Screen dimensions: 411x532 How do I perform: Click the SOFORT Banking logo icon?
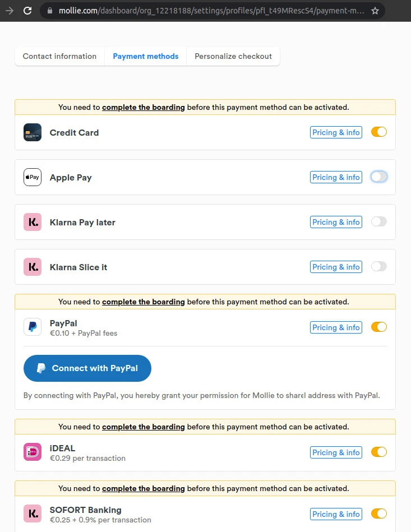(33, 514)
